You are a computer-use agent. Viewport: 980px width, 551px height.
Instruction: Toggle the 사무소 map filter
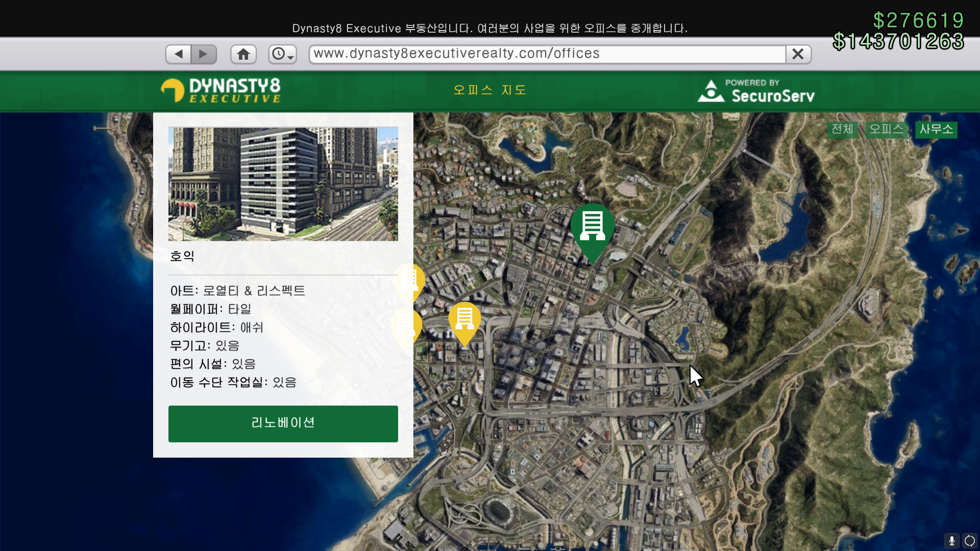(936, 130)
